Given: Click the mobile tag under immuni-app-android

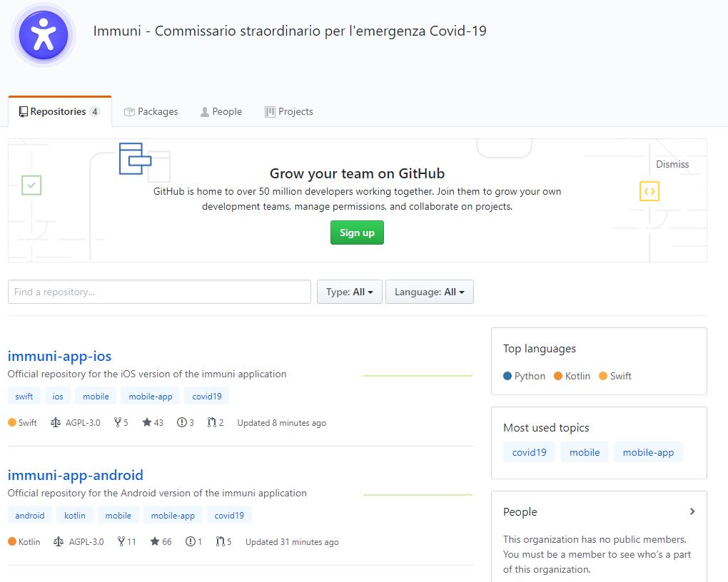Looking at the screenshot, I should [x=118, y=515].
